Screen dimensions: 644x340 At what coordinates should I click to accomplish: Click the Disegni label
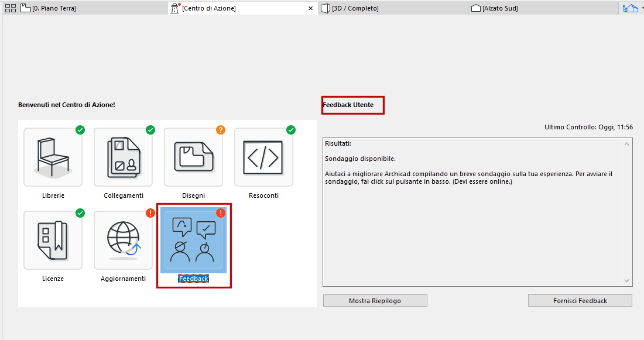tap(193, 195)
